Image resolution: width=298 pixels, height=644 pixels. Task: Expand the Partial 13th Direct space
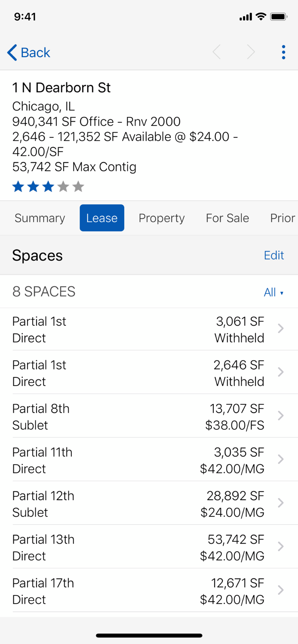(149, 547)
